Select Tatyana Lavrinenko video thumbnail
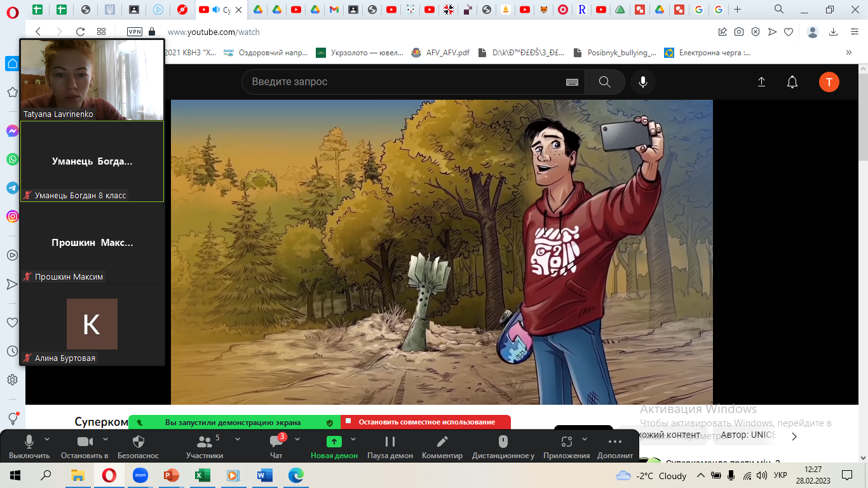Screen dimensions: 868x488 [92, 79]
